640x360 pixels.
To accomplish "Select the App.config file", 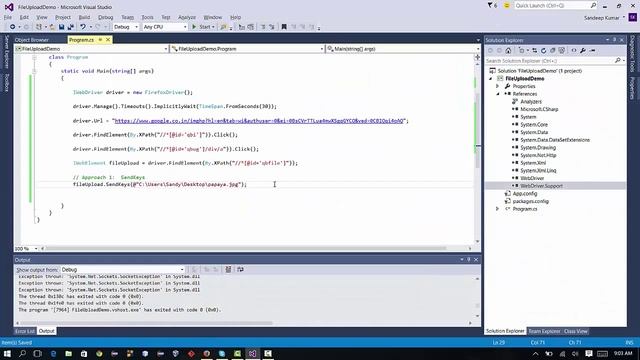I will (x=525, y=194).
